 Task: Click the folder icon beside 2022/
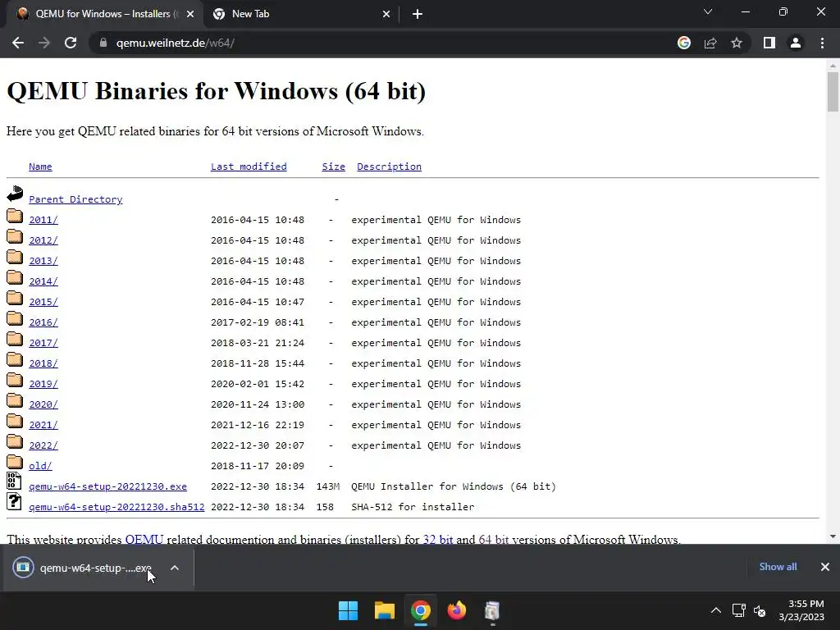pyautogui.click(x=15, y=441)
